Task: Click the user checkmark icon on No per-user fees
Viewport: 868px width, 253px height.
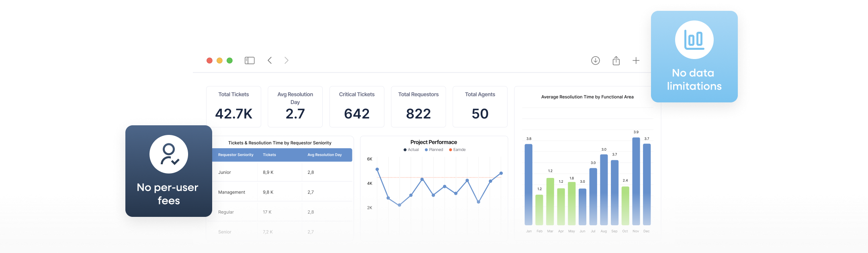Action: click(x=169, y=154)
